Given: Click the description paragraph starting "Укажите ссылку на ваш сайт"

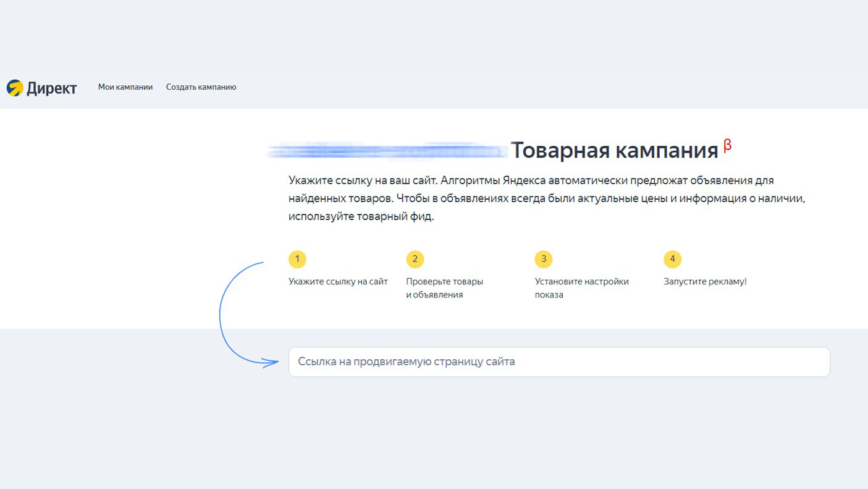Looking at the screenshot, I should [x=548, y=198].
